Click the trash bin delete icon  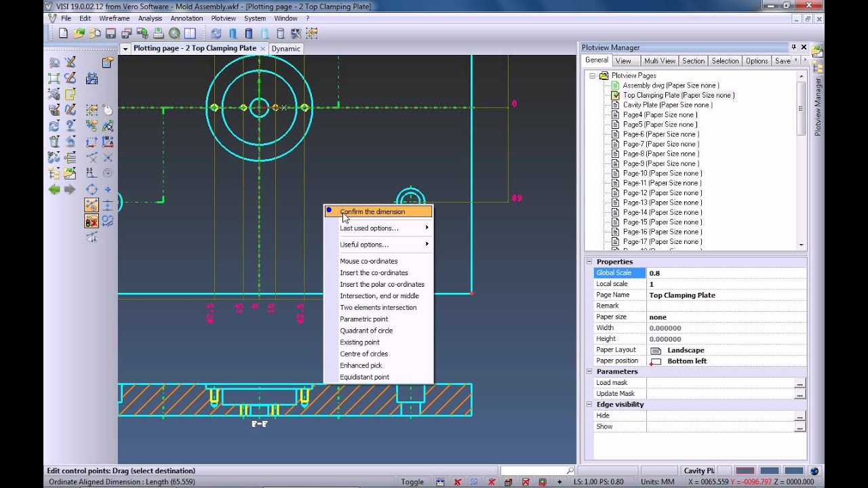click(54, 142)
